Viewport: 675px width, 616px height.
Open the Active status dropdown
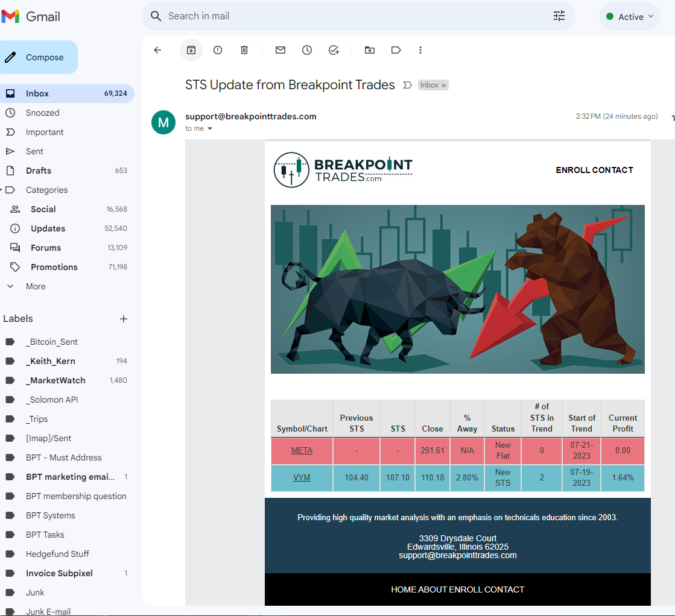point(630,16)
